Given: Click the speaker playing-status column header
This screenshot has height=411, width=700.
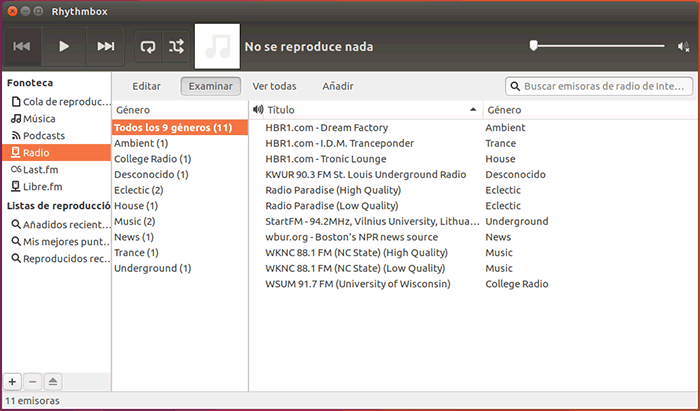Looking at the screenshot, I should (x=258, y=109).
